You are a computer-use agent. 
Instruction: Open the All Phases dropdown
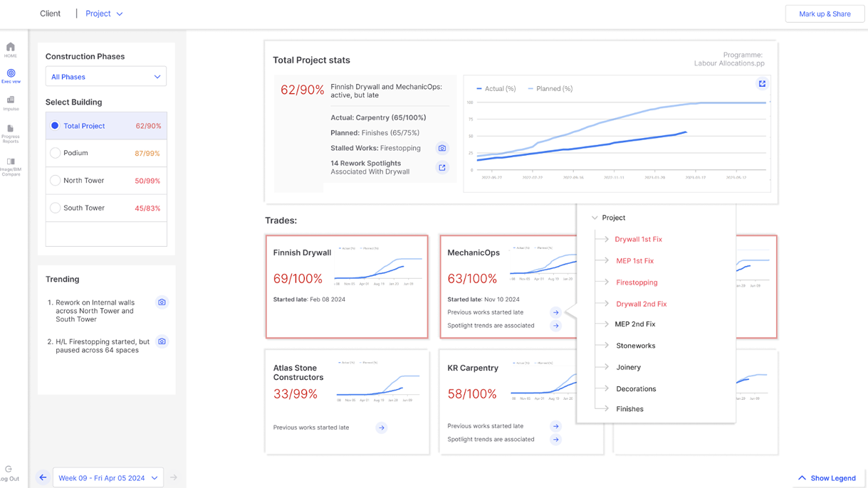(x=105, y=76)
